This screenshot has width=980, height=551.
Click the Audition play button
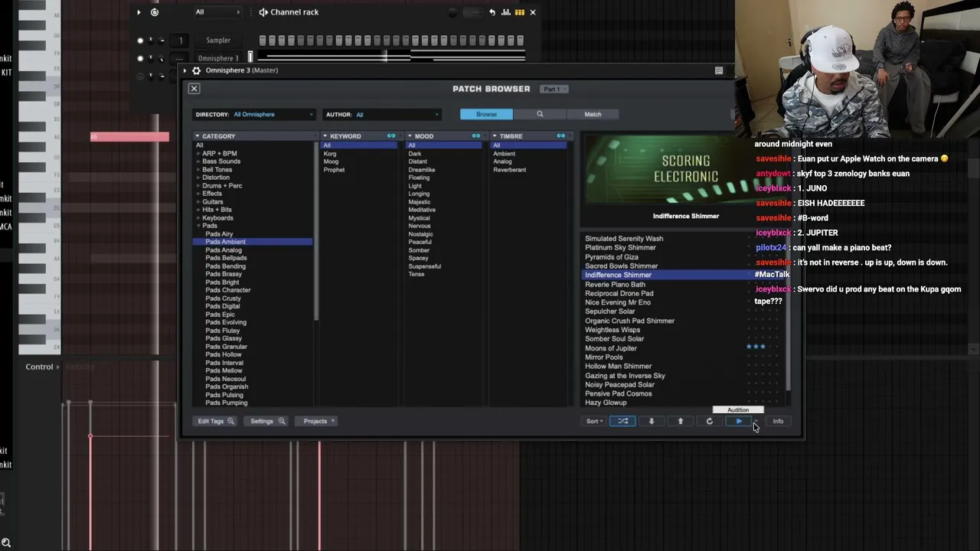[739, 422]
